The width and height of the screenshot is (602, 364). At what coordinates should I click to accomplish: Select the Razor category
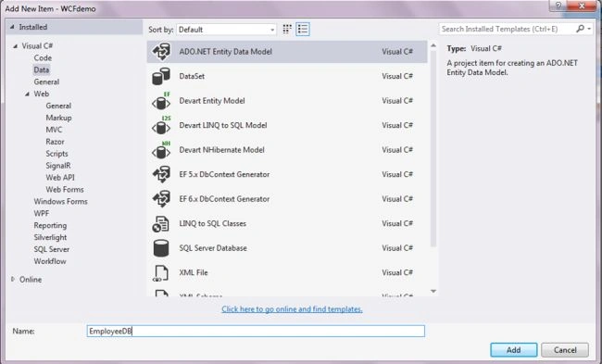55,142
